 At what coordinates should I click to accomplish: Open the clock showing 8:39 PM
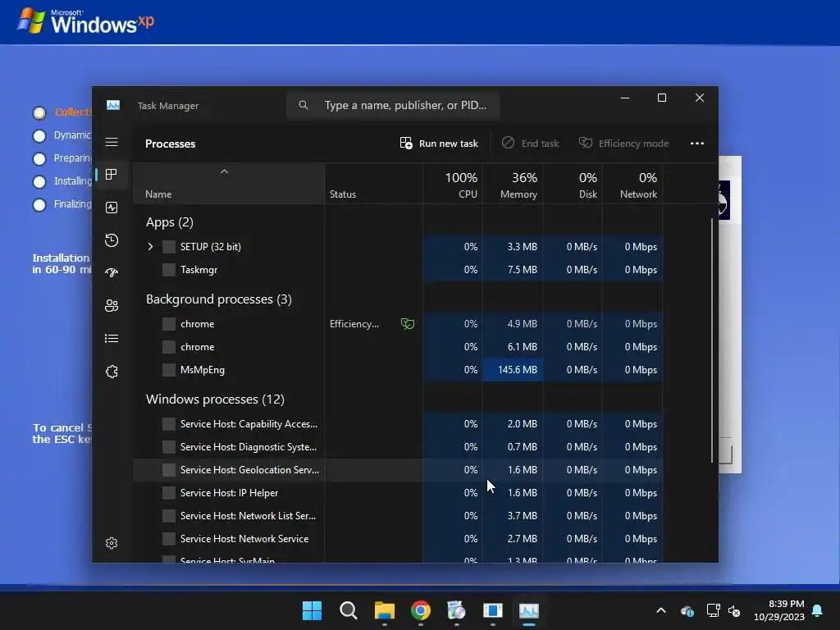tap(779, 610)
